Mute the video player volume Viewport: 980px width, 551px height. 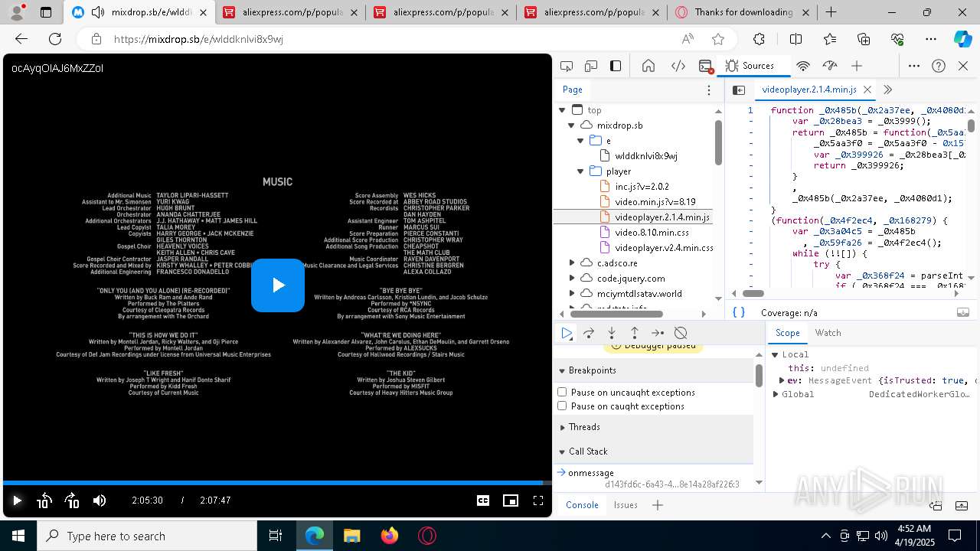(100, 500)
